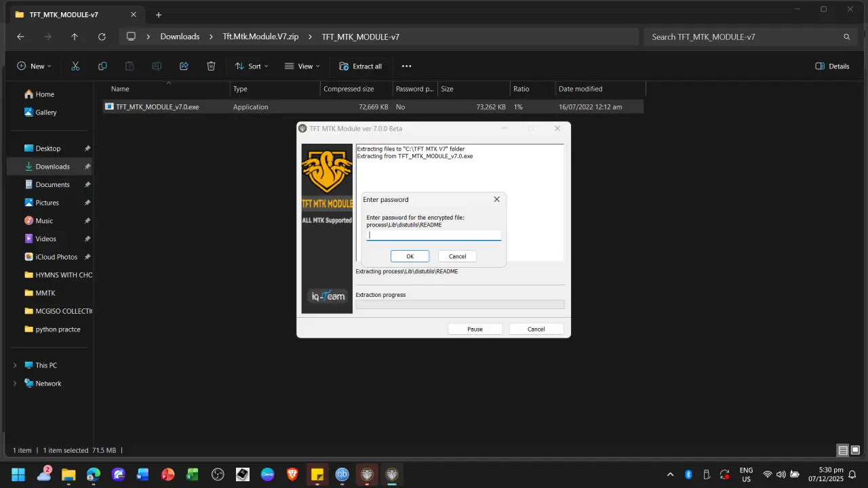Close the Enter password dialog
Image resolution: width=868 pixels, height=488 pixels.
click(496, 199)
